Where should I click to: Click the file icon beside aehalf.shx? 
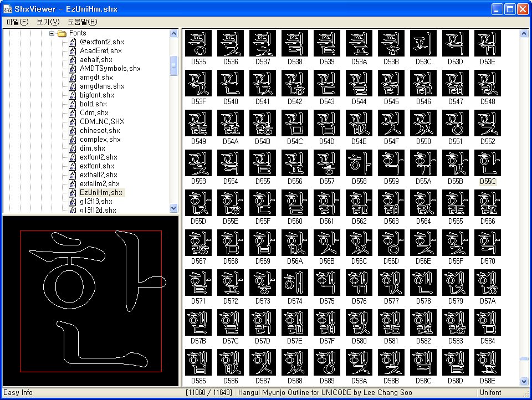[x=73, y=60]
